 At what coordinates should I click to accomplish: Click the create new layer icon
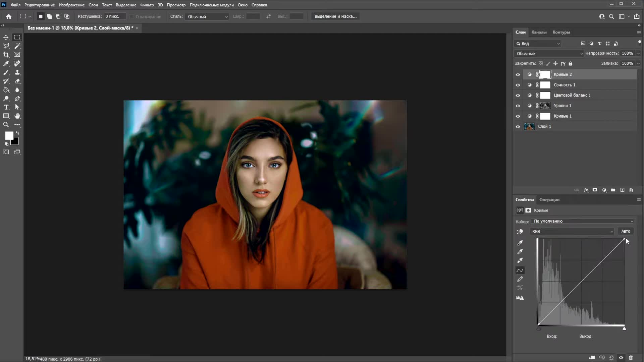pos(622,190)
